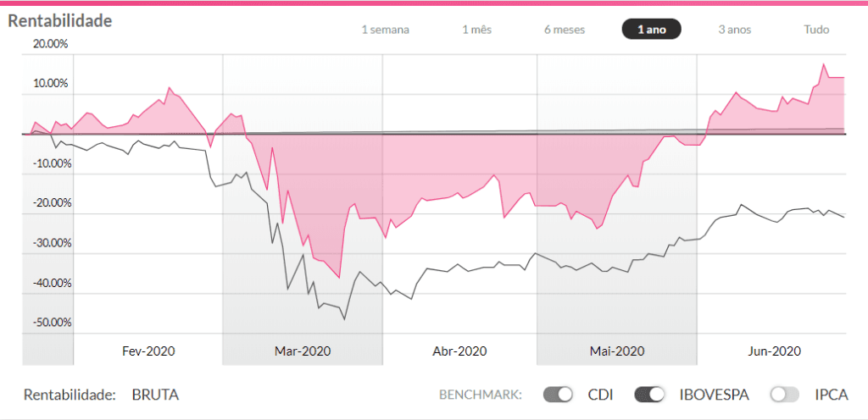Switch to the 1 mês period
Viewport: 868px width, 420px height.
point(476,30)
